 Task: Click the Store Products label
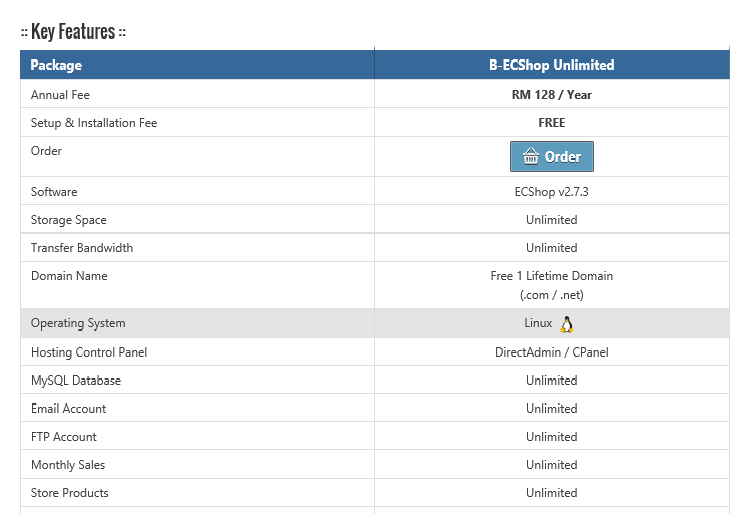(x=70, y=493)
